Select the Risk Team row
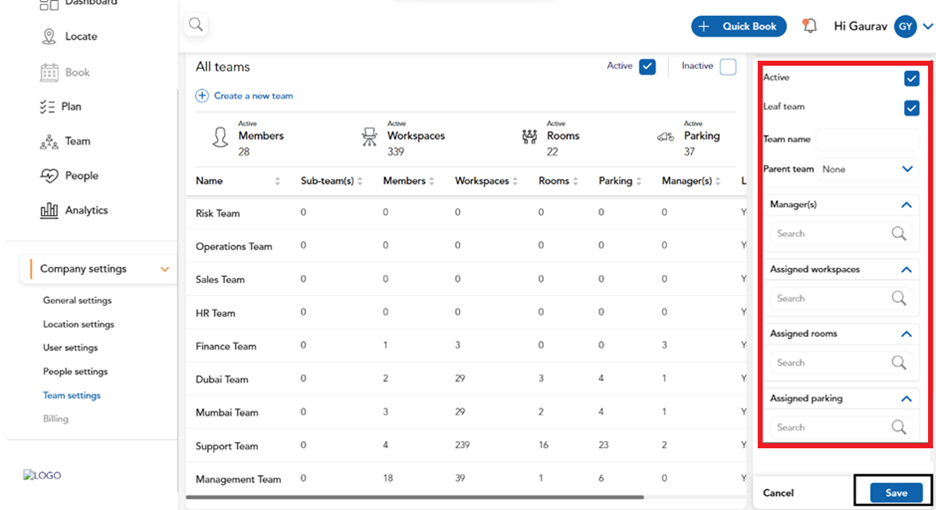The width and height of the screenshot is (936, 510). 466,213
